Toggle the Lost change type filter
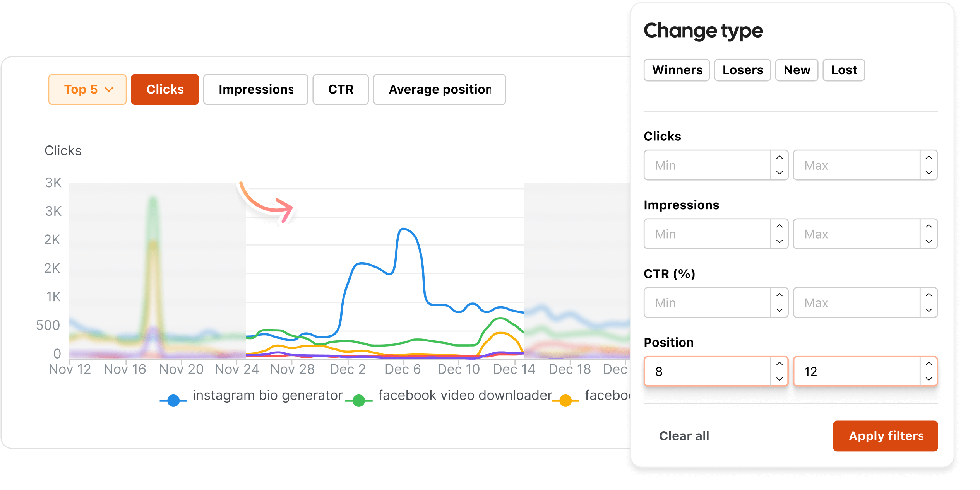The width and height of the screenshot is (980, 490). pos(843,70)
